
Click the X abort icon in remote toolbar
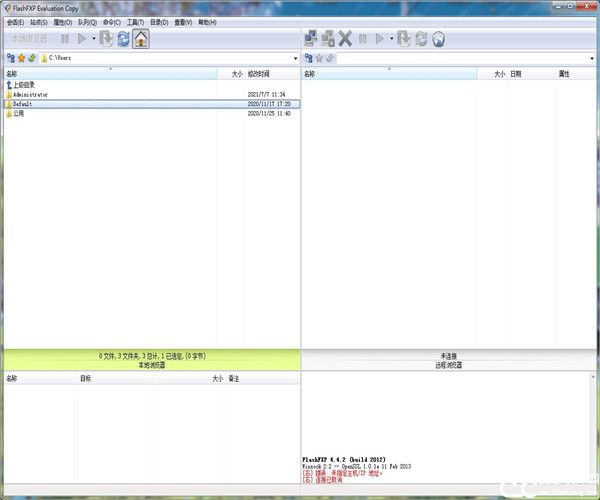coord(345,39)
